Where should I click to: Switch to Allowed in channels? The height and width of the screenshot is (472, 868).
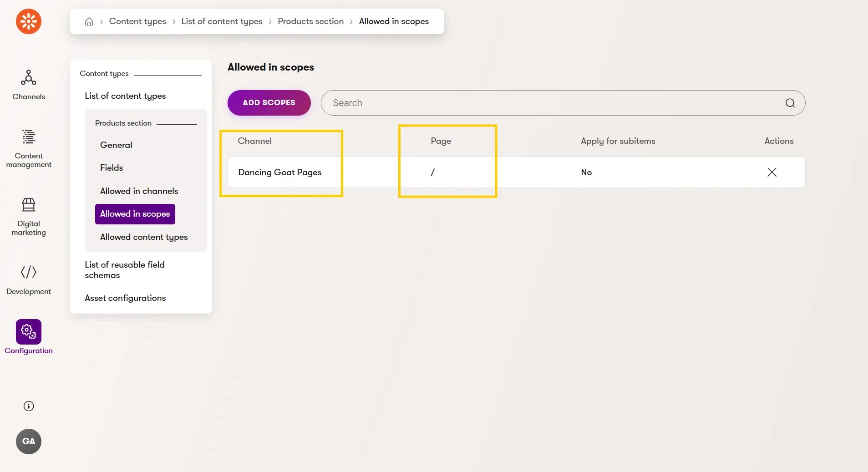139,191
